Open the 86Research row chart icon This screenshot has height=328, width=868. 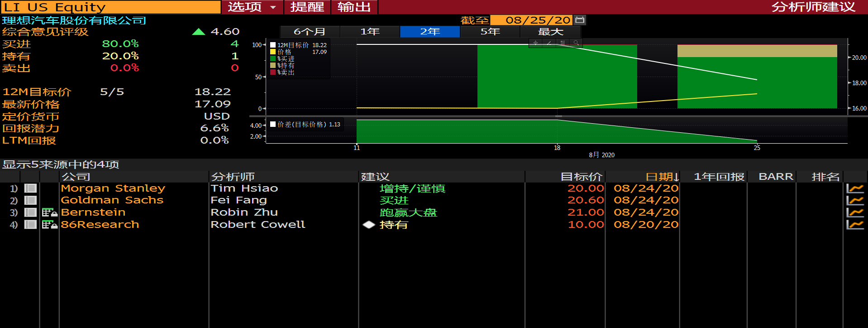[x=855, y=224]
